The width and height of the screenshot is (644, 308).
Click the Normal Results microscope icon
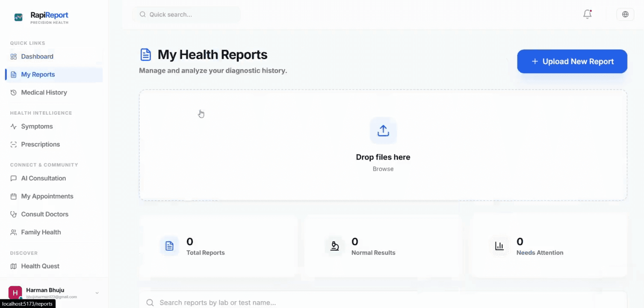point(334,246)
